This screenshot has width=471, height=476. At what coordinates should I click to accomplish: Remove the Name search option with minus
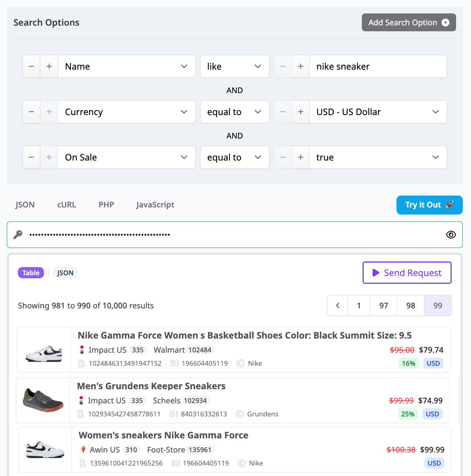point(31,66)
